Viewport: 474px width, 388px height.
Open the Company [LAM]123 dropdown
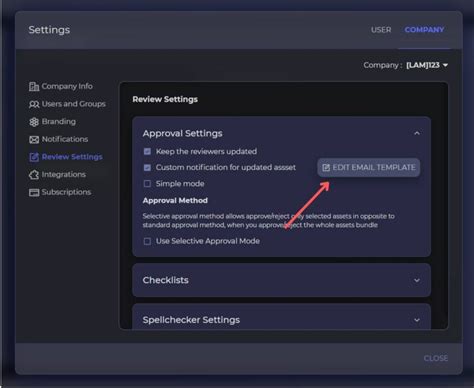tap(427, 65)
